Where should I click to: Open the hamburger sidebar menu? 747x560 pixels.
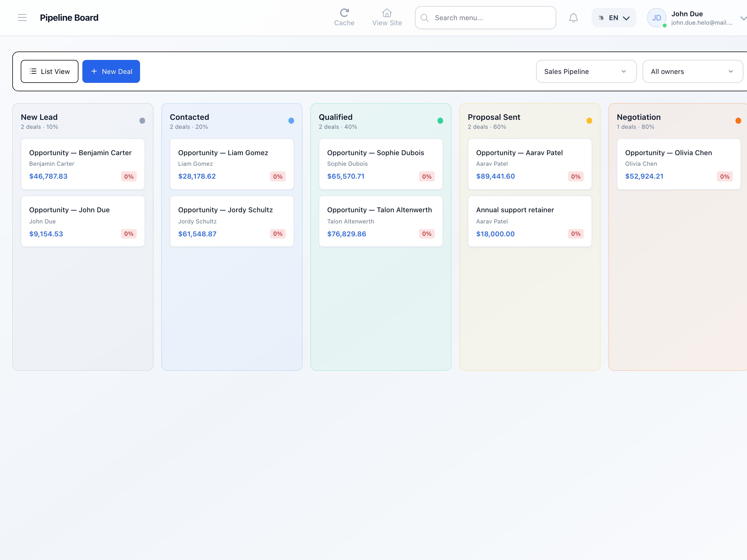[22, 18]
